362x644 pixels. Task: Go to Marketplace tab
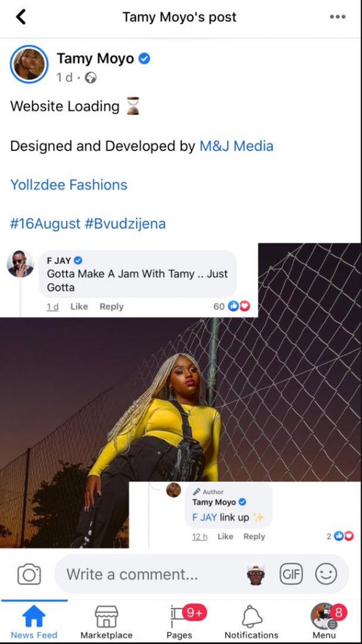click(x=106, y=622)
